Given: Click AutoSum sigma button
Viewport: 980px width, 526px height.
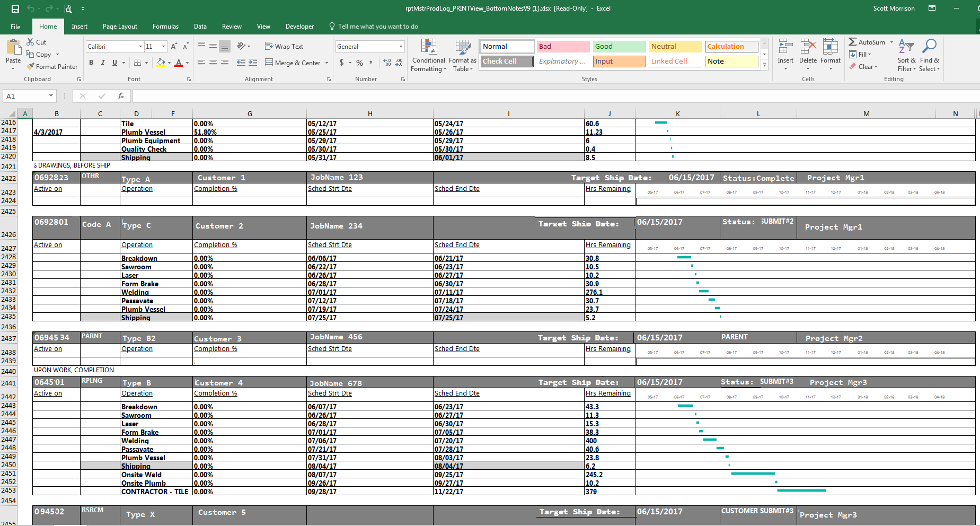Looking at the screenshot, I should [867, 42].
